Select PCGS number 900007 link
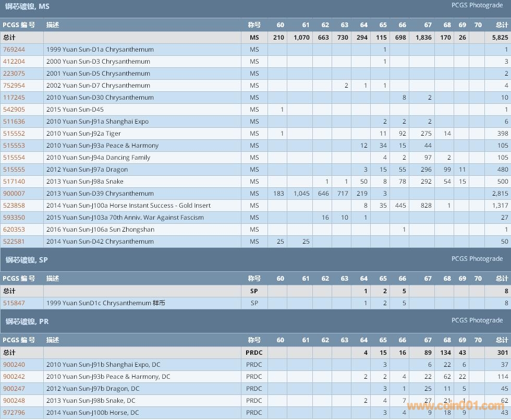Image resolution: width=511 pixels, height=420 pixels. 14,194
